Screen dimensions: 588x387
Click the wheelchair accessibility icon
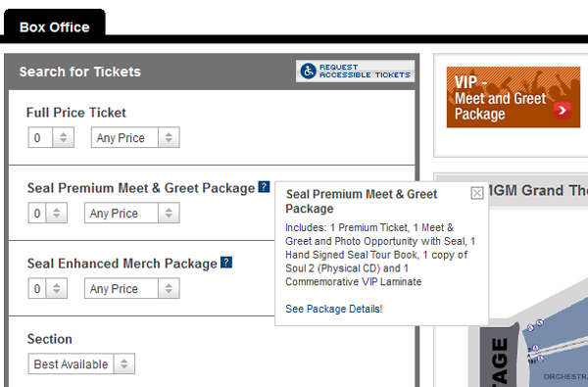pos(309,71)
